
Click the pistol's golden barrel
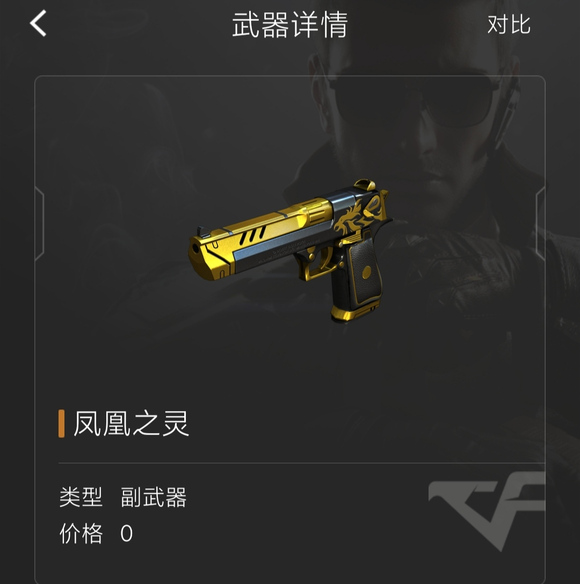(257, 235)
